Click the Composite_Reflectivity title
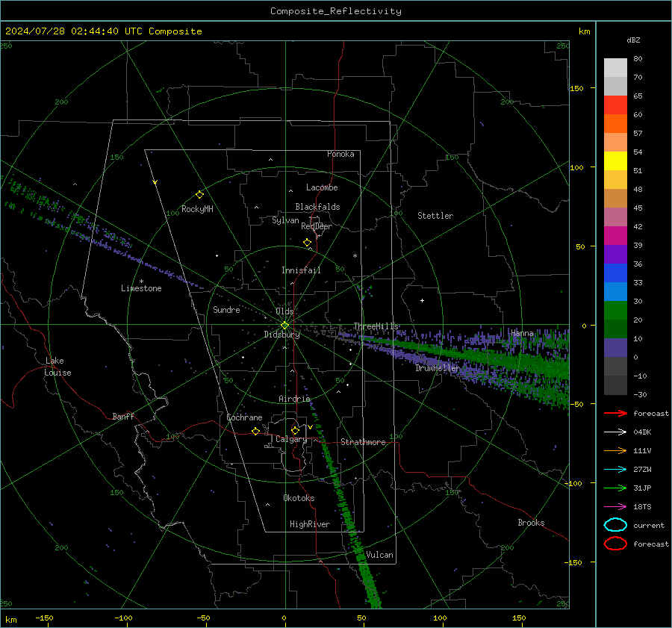Screen dimensions: 672x628 pyautogui.click(x=336, y=11)
